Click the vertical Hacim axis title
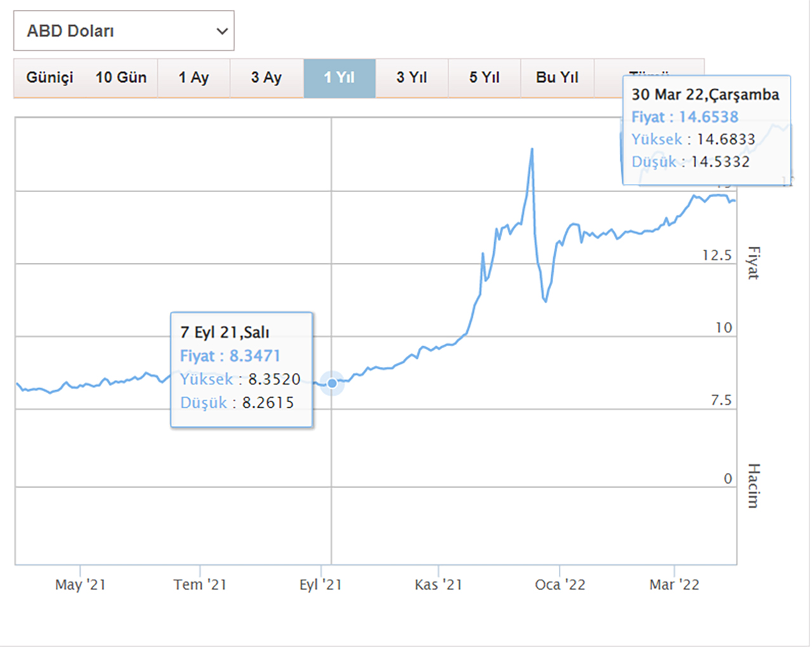 tap(753, 486)
